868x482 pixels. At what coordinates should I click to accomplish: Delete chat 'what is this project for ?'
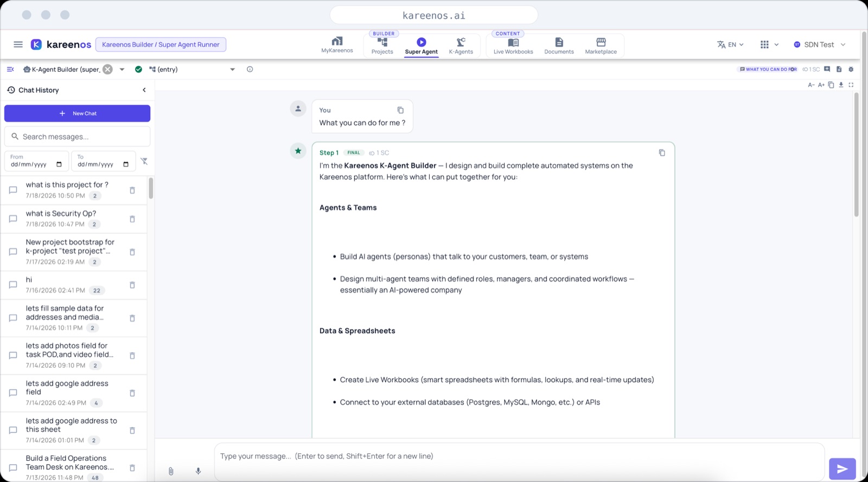(x=132, y=190)
